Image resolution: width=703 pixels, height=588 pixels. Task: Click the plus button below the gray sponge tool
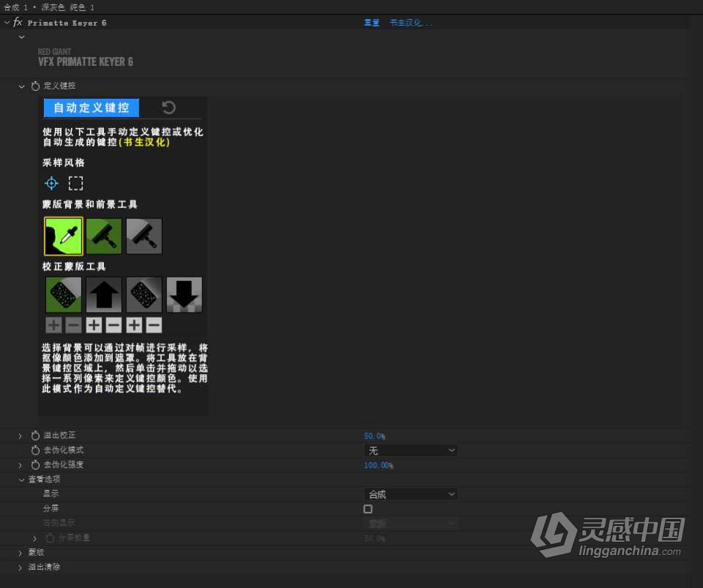tap(134, 325)
